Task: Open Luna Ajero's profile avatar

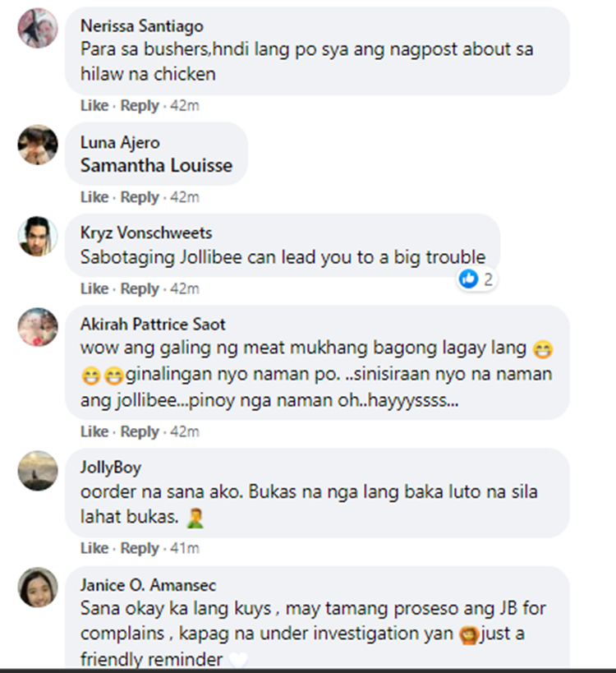Action: 38,145
